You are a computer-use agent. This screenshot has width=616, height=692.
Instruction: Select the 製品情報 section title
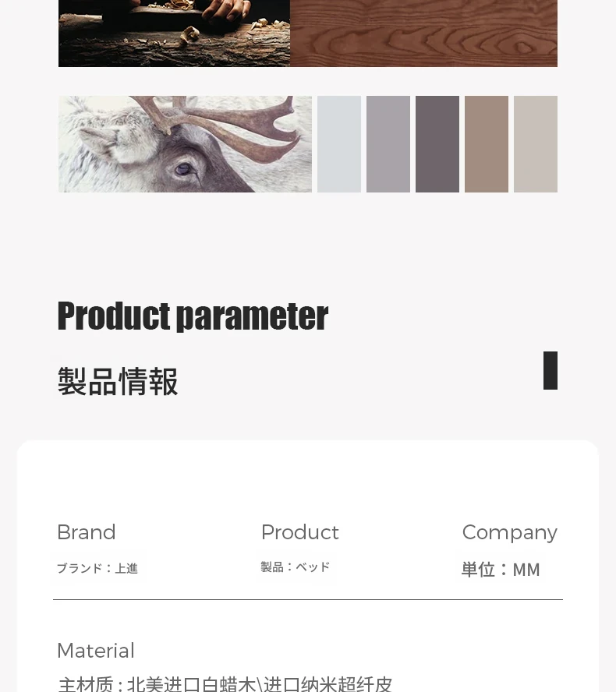118,382
